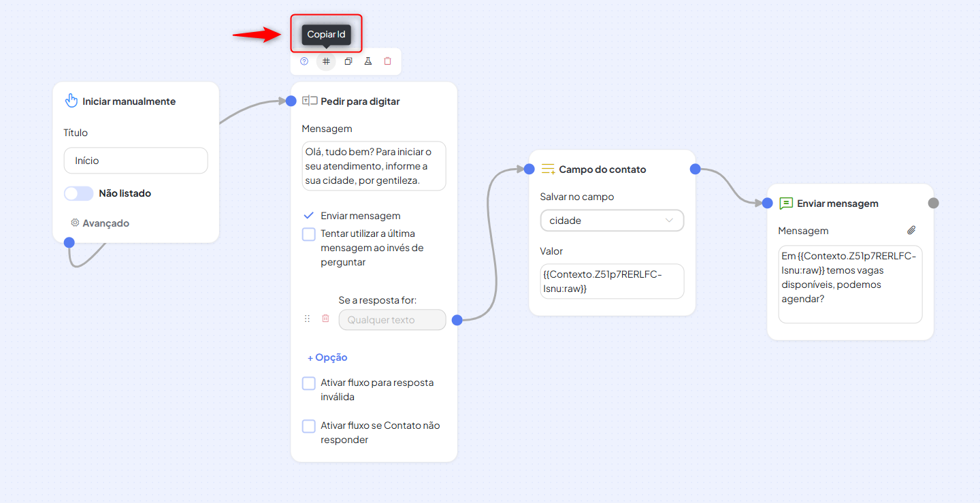Click the flask test icon
Screen dimensions: 980x503
[x=367, y=61]
